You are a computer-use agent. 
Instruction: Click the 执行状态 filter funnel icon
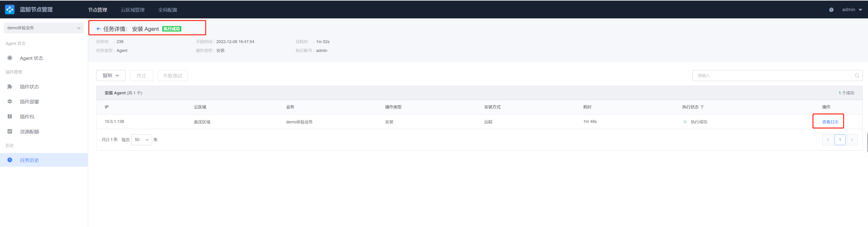pyautogui.click(x=702, y=107)
